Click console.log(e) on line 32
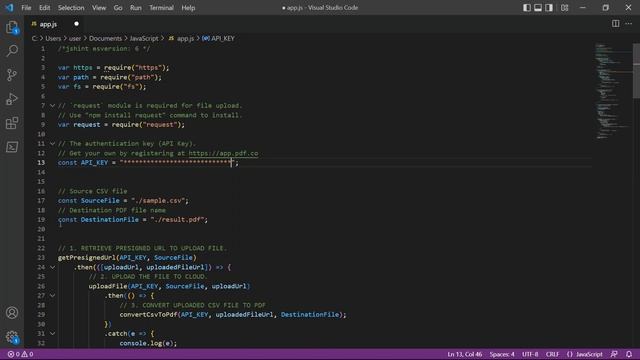640x360 pixels. (148, 343)
